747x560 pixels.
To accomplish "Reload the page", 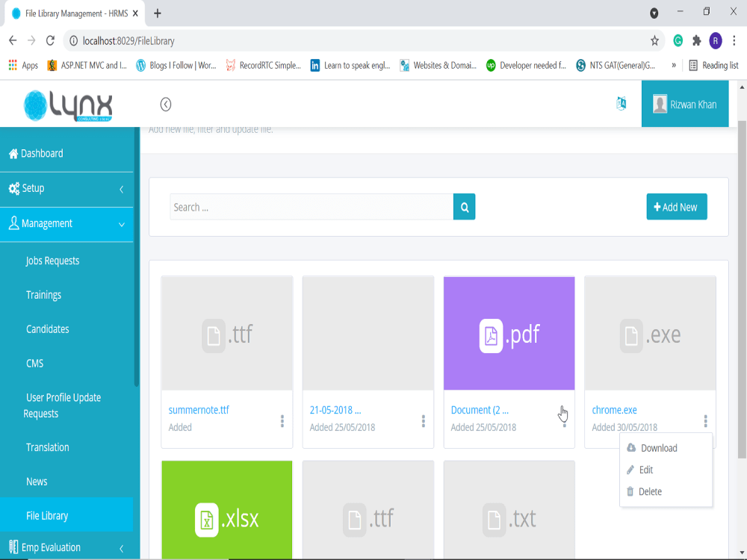I will [x=50, y=40].
